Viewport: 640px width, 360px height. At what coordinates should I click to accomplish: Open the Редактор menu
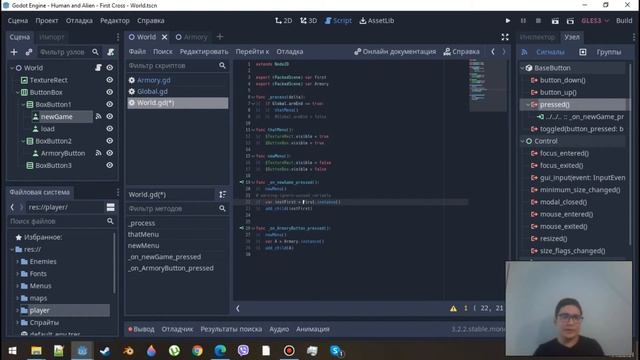(x=115, y=20)
